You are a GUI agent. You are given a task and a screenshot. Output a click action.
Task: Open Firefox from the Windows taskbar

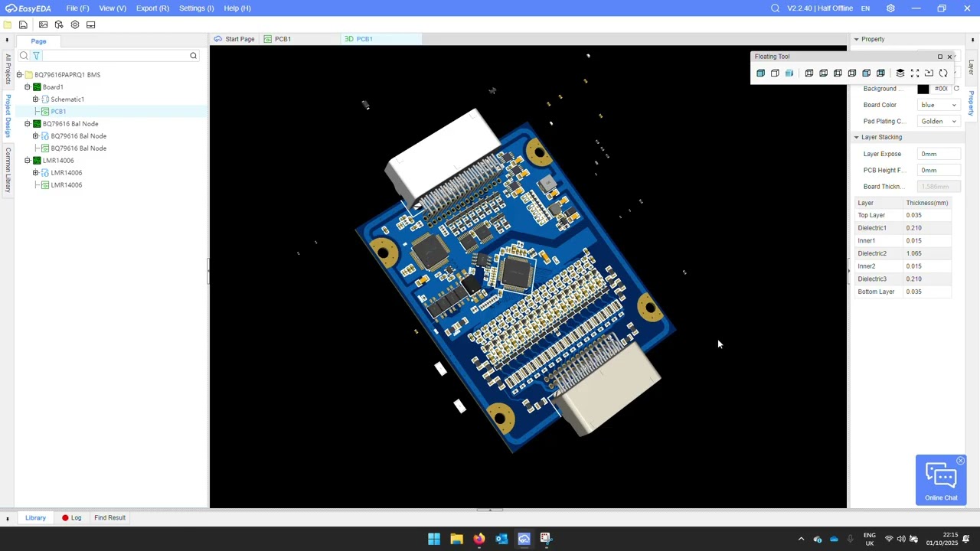(x=479, y=539)
